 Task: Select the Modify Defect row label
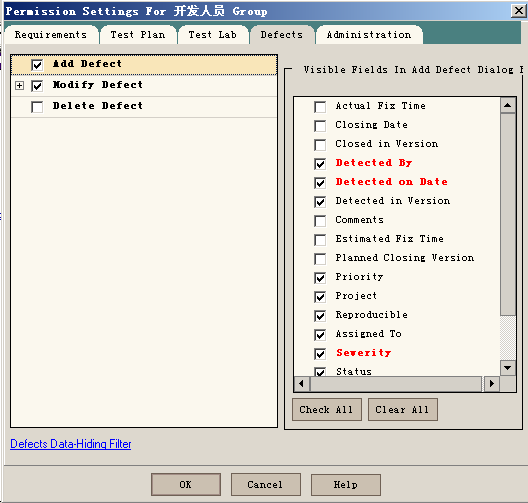click(98, 85)
